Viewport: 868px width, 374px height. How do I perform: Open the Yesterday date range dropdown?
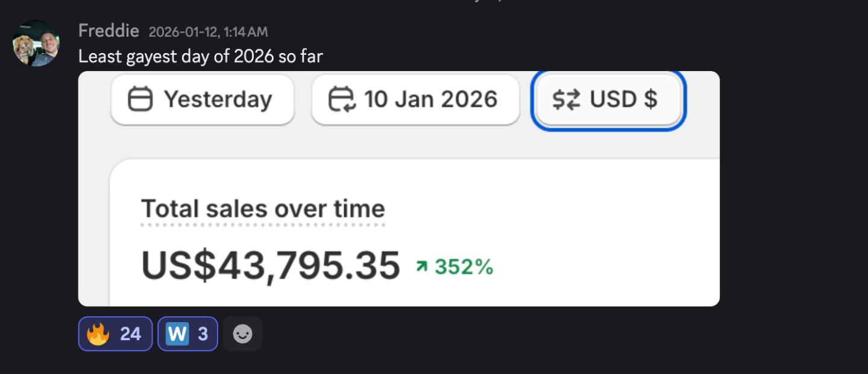[203, 99]
